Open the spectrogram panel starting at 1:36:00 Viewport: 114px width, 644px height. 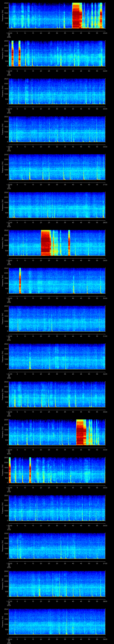point(57,546)
